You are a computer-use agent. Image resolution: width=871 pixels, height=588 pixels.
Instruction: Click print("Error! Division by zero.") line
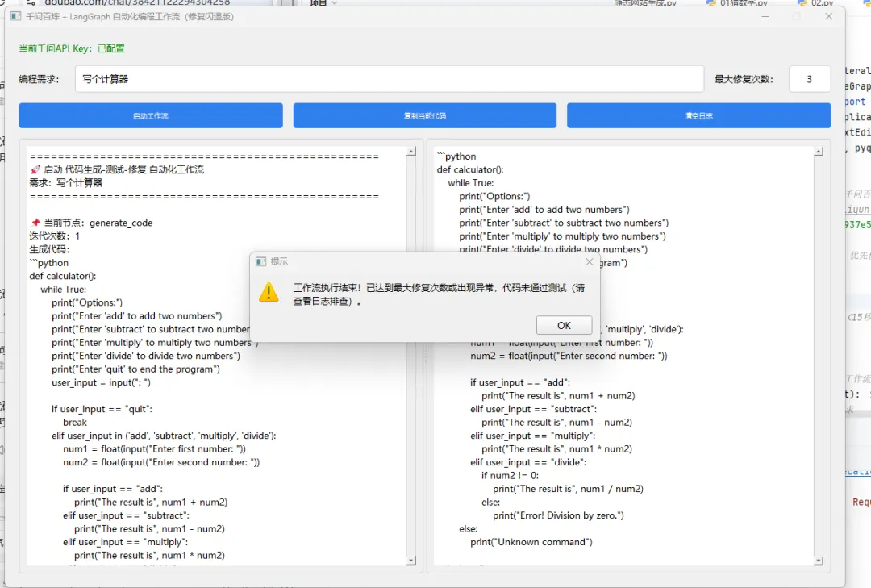(558, 515)
